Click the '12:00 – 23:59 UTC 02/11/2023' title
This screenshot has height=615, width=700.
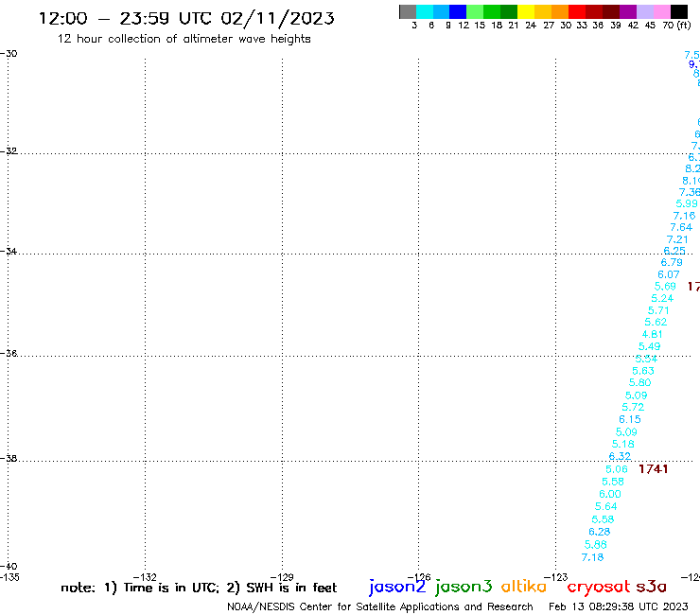point(186,19)
